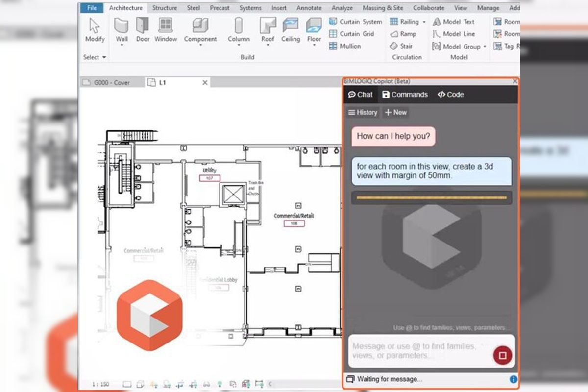Screen dimensions: 588x392
Task: Click the 1:150 view scale
Action: pos(100,384)
